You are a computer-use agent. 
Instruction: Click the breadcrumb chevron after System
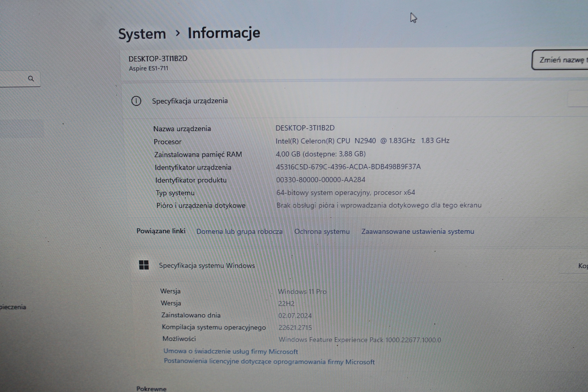click(x=178, y=33)
